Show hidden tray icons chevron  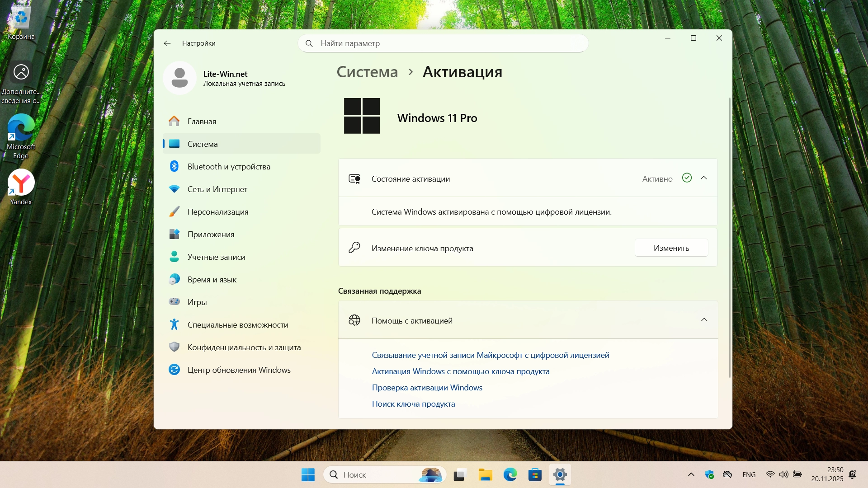click(691, 475)
